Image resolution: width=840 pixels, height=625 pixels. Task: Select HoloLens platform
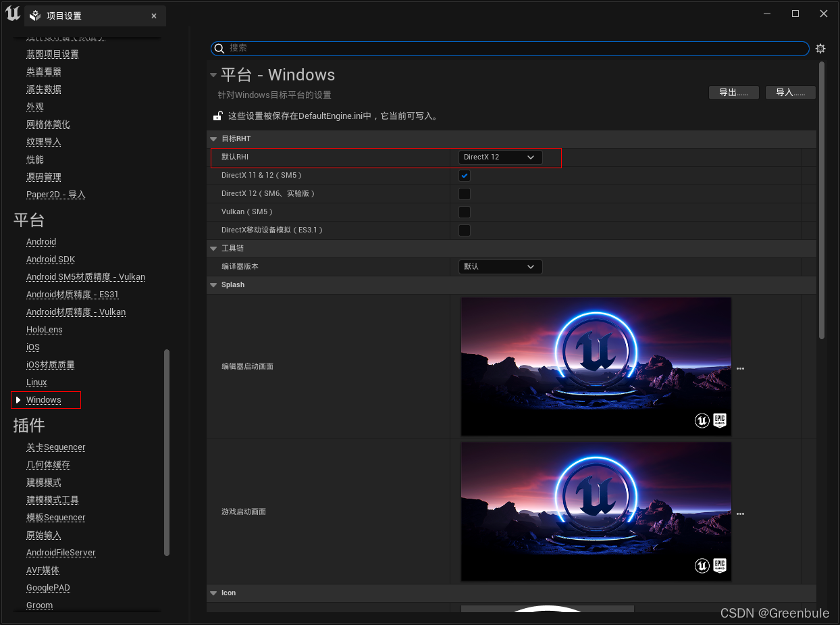pos(45,330)
